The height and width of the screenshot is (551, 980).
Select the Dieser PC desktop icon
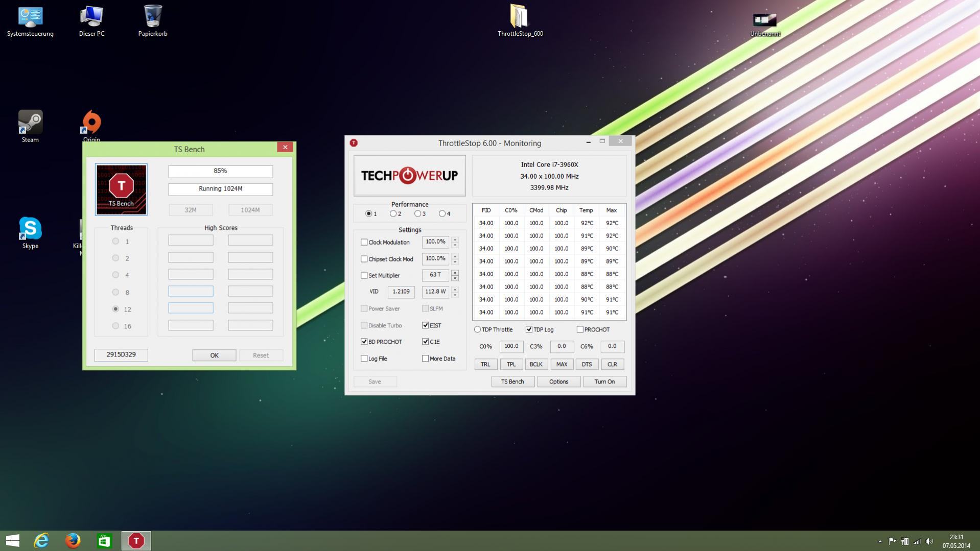tap(91, 21)
